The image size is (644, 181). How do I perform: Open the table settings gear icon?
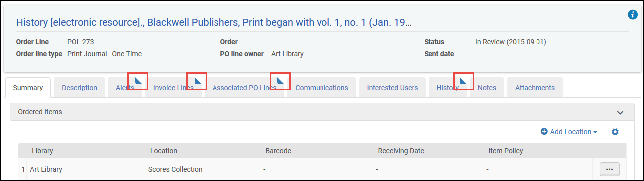point(615,132)
